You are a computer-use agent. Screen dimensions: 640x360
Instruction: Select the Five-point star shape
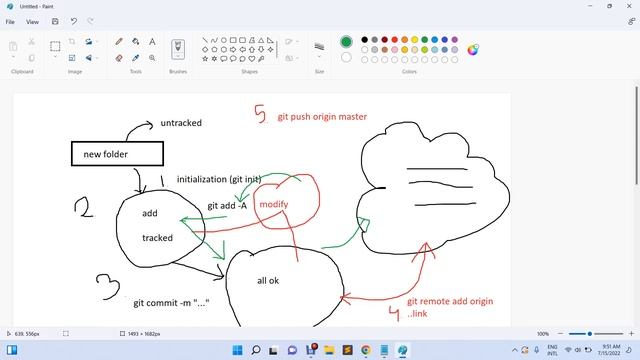205,59
